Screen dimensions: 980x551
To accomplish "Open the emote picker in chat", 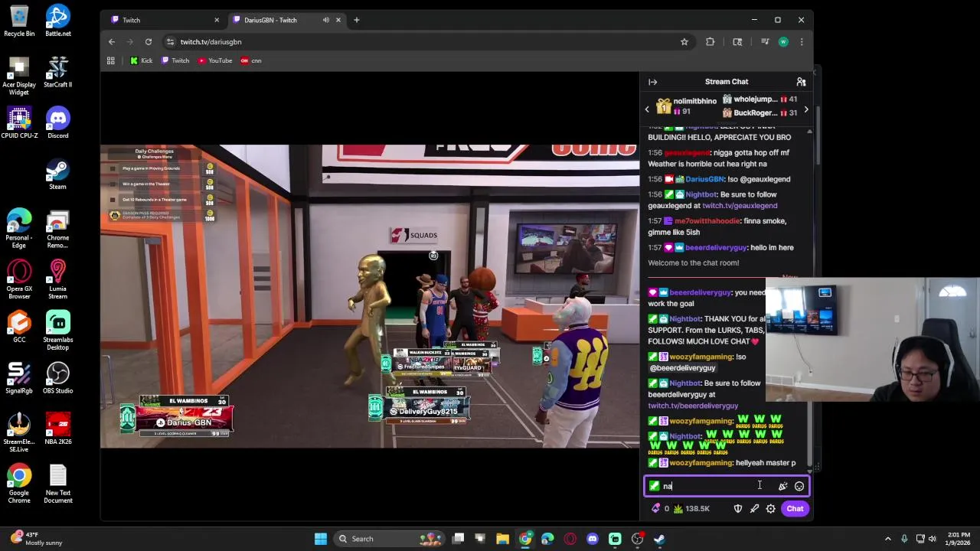I will (x=799, y=486).
